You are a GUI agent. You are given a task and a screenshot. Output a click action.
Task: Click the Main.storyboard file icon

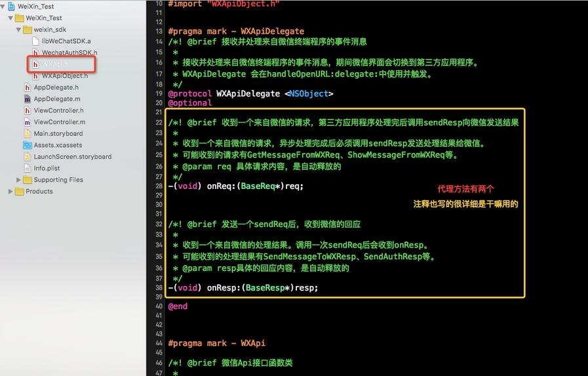(28, 134)
